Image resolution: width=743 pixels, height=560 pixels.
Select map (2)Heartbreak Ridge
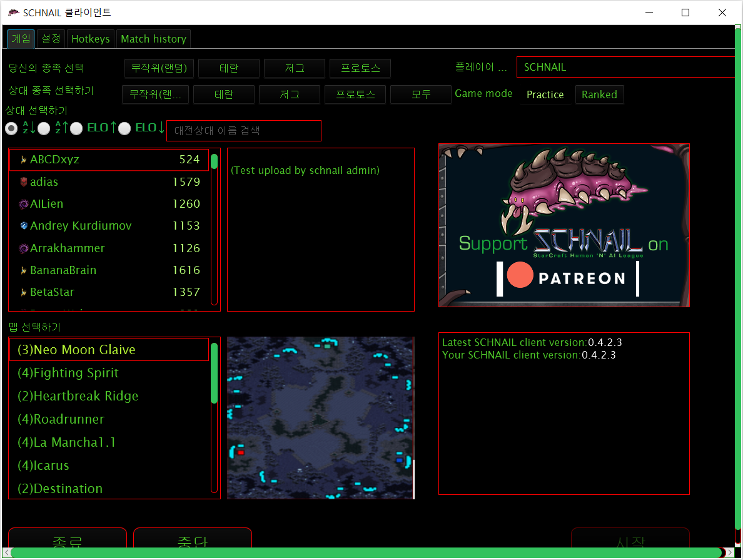[109, 396]
